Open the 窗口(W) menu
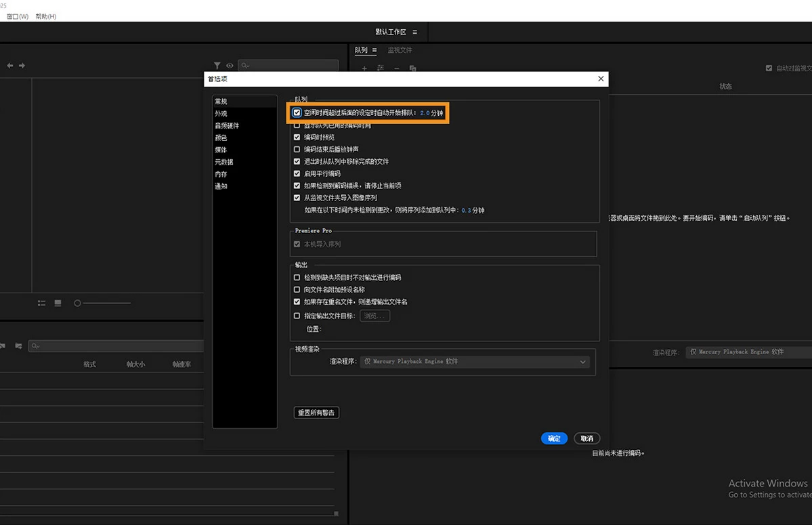812x525 pixels. tap(18, 16)
